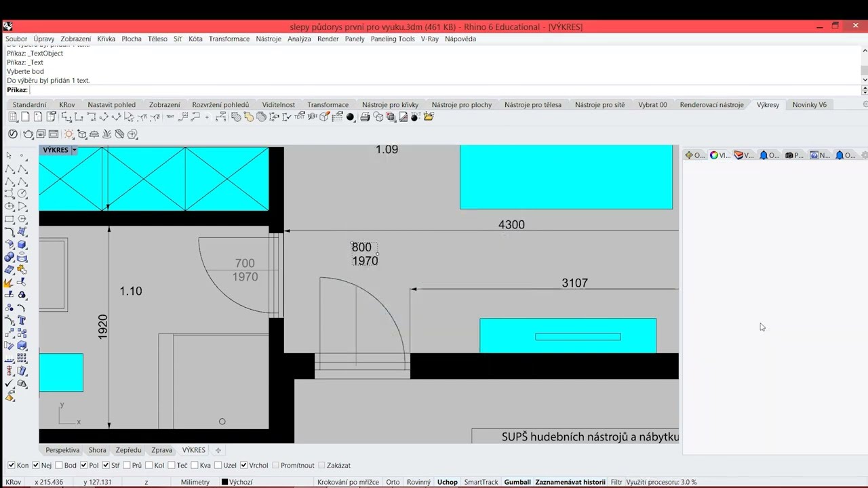Open the Soubor menu
Screen dimensions: 868x488
click(x=16, y=39)
